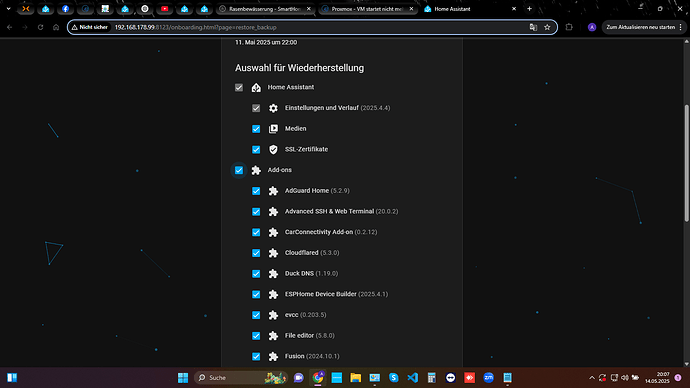Reload the page with the refresh icon
The image size is (690, 388).
coord(40,27)
